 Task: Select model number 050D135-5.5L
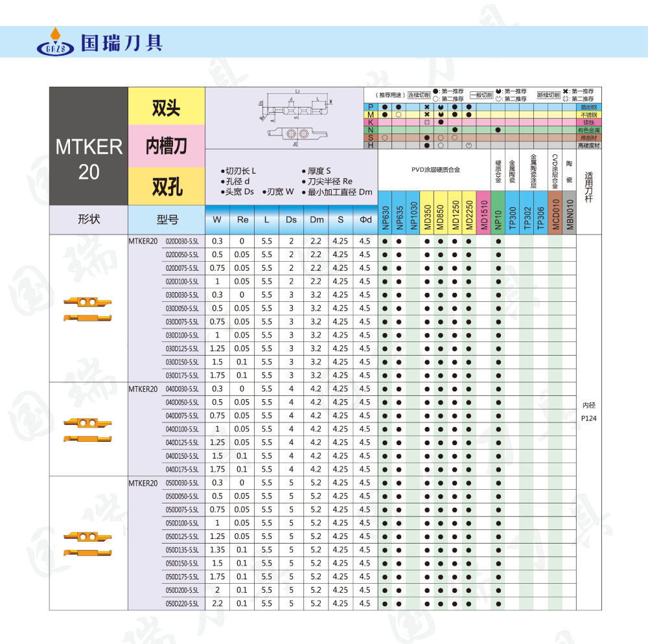pyautogui.click(x=182, y=550)
